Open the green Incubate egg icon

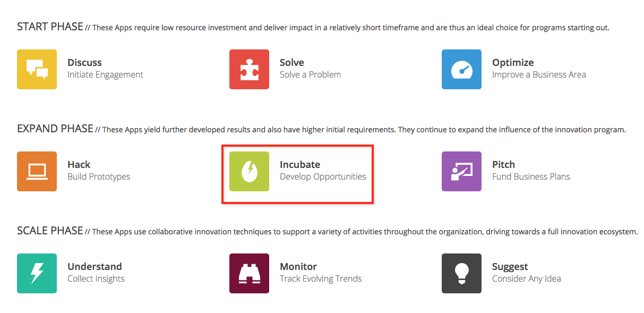pyautogui.click(x=249, y=171)
